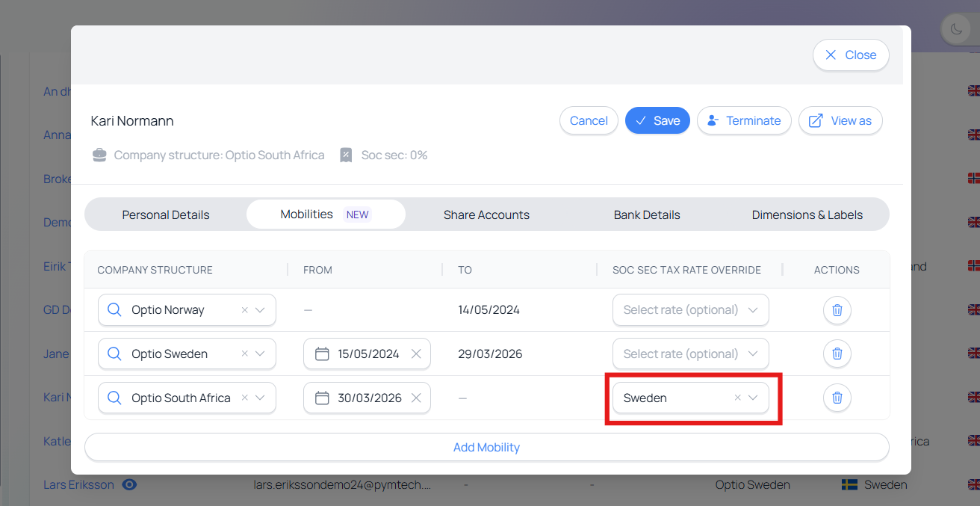Open the Bank Details tab
This screenshot has width=980, height=506.
646,215
